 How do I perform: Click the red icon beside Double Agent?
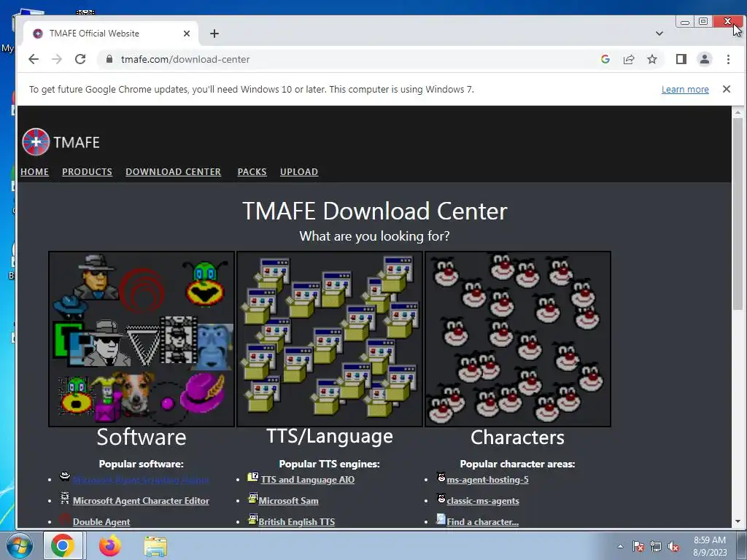pyautogui.click(x=65, y=519)
